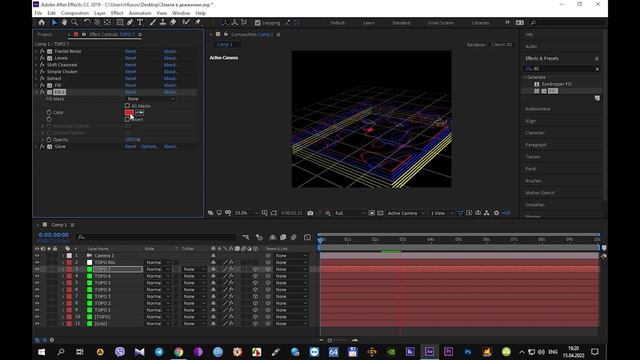The width and height of the screenshot is (640, 360).
Task: Switch to the Standard workspace tab
Action: coord(401,23)
